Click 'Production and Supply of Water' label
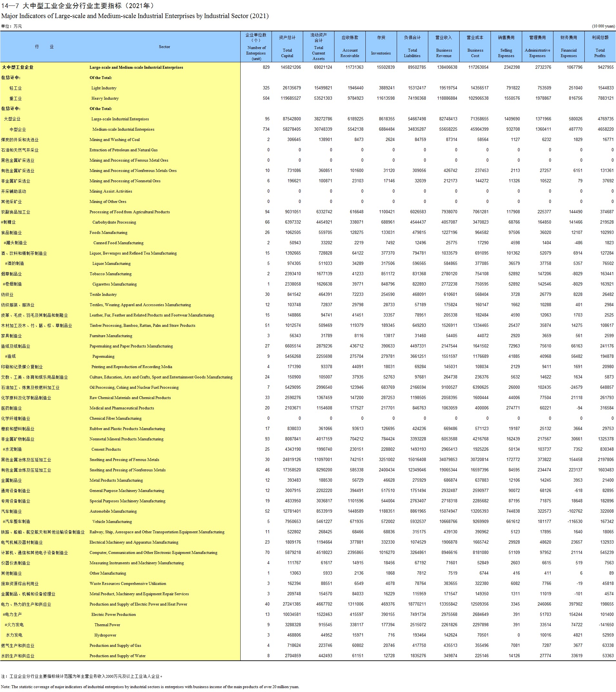Screen dimensions: 616x692 pyautogui.click(x=117, y=656)
